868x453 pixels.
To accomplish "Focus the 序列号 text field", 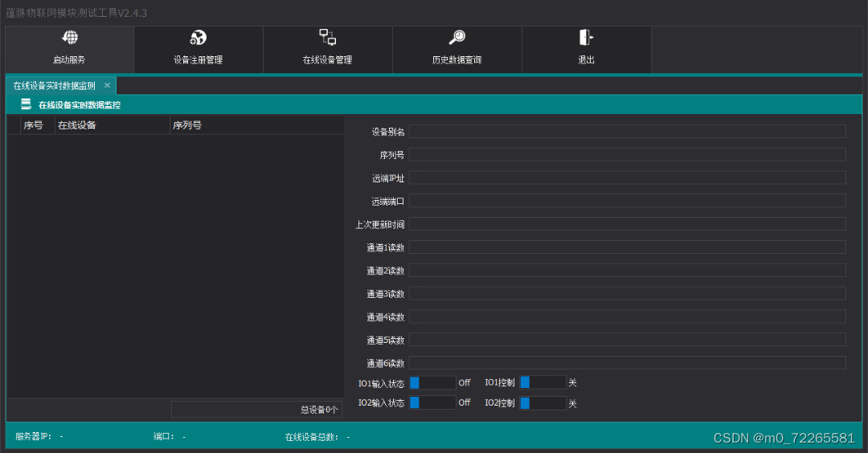I will [x=627, y=154].
